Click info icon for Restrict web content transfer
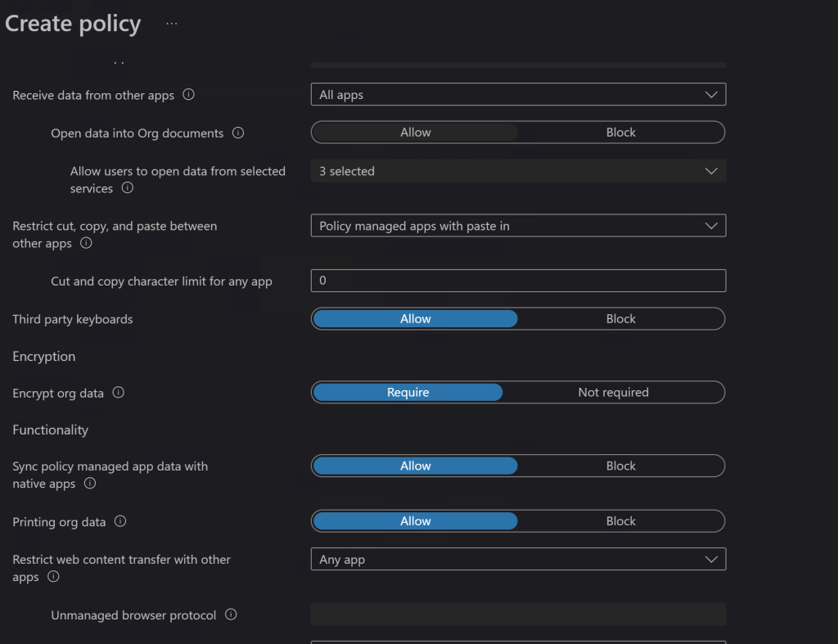 coord(54,577)
